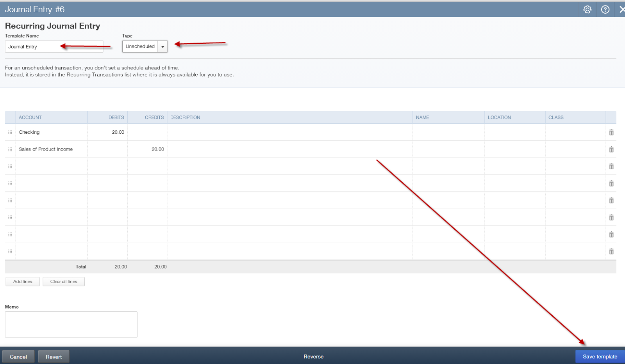Click the Class cell on the Sales row

[574, 149]
